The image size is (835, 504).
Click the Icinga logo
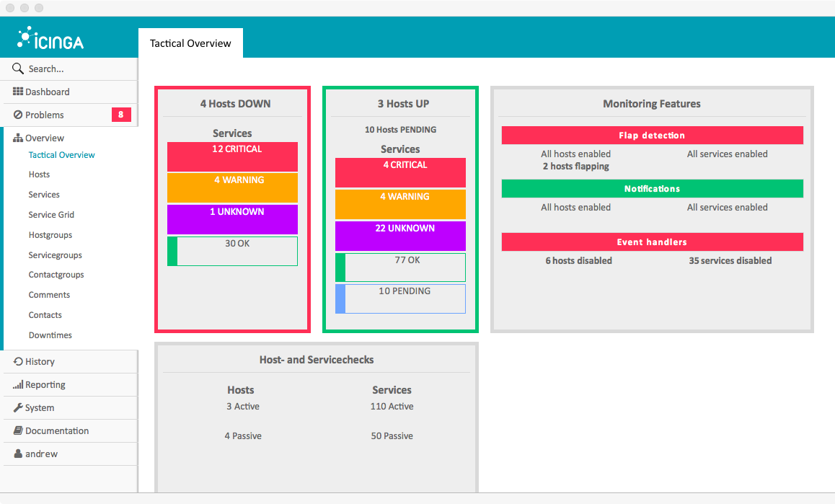click(x=50, y=38)
